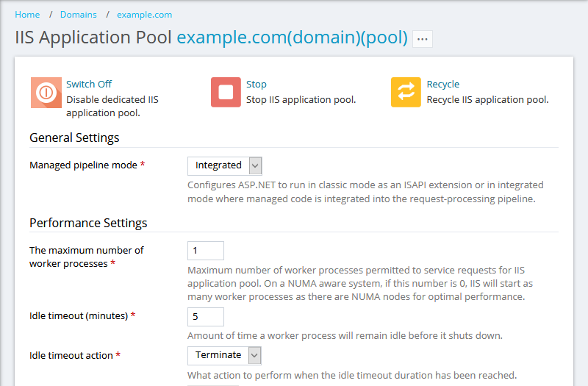Open the Managed pipeline mode dropdown
The height and width of the screenshot is (386, 588).
pyautogui.click(x=224, y=165)
